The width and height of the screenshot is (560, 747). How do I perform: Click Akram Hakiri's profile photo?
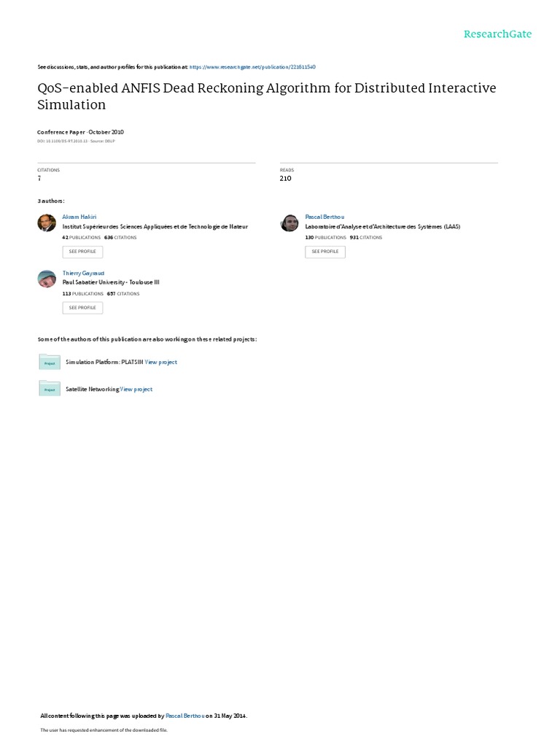point(47,222)
